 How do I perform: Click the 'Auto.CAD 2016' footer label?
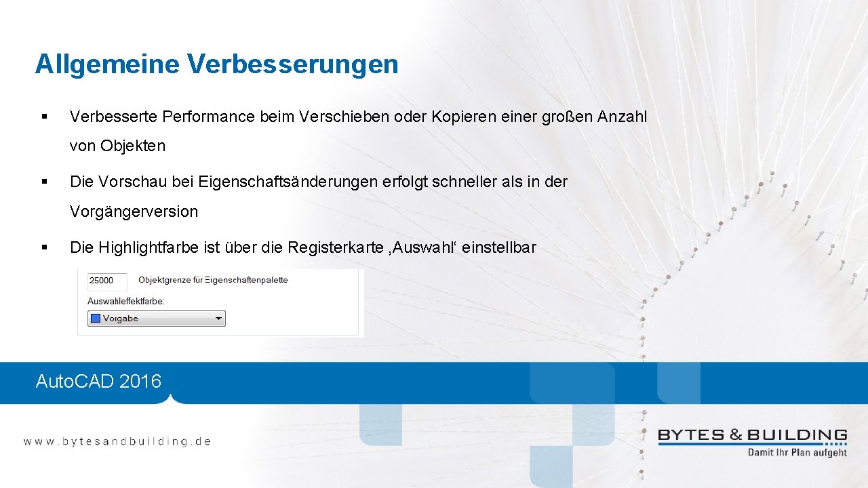click(x=99, y=382)
